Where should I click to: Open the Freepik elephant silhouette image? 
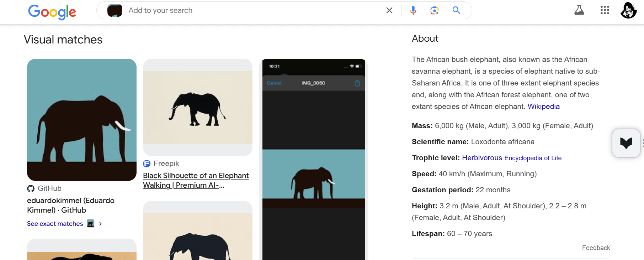click(198, 107)
